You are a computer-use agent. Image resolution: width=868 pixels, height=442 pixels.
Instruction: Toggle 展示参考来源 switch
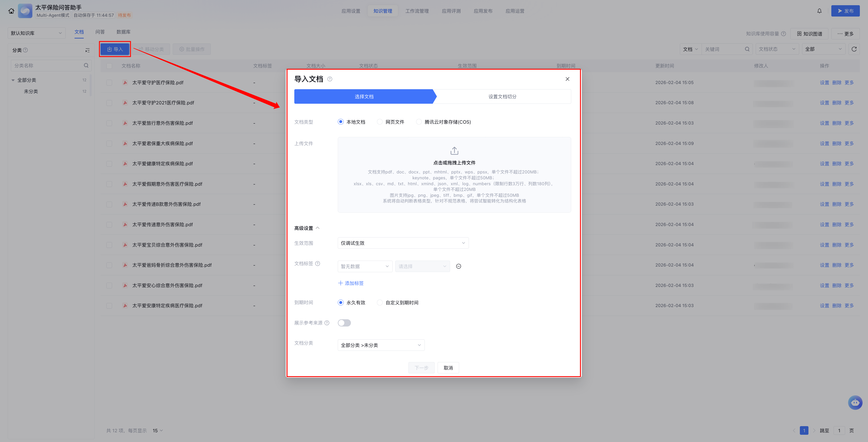coord(344,323)
